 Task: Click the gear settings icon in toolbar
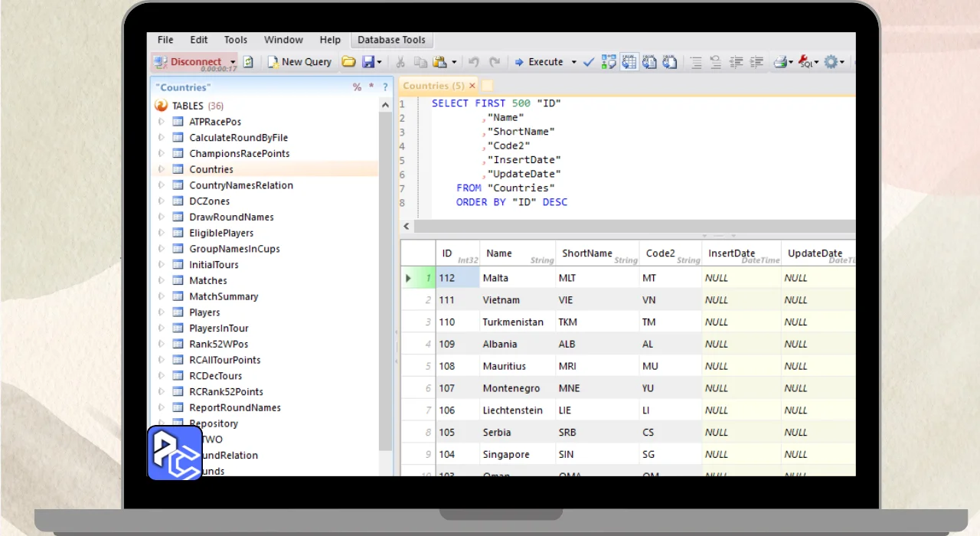[831, 62]
